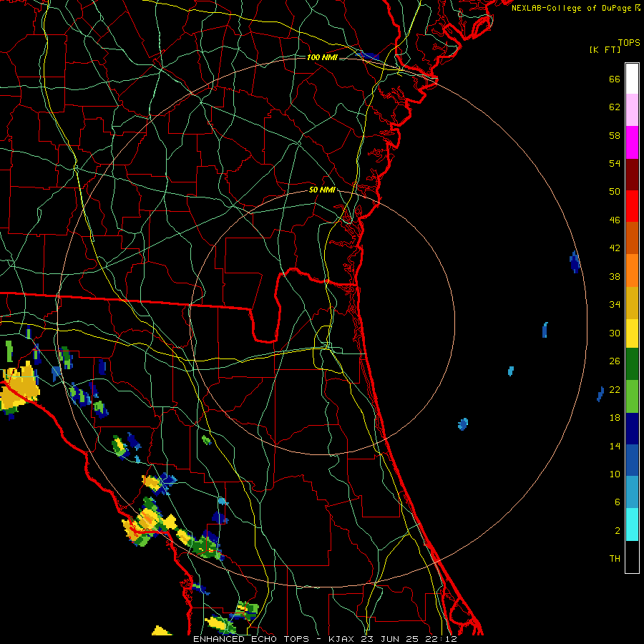Click the legend value "10"
The height and width of the screenshot is (644, 644).
[615, 474]
